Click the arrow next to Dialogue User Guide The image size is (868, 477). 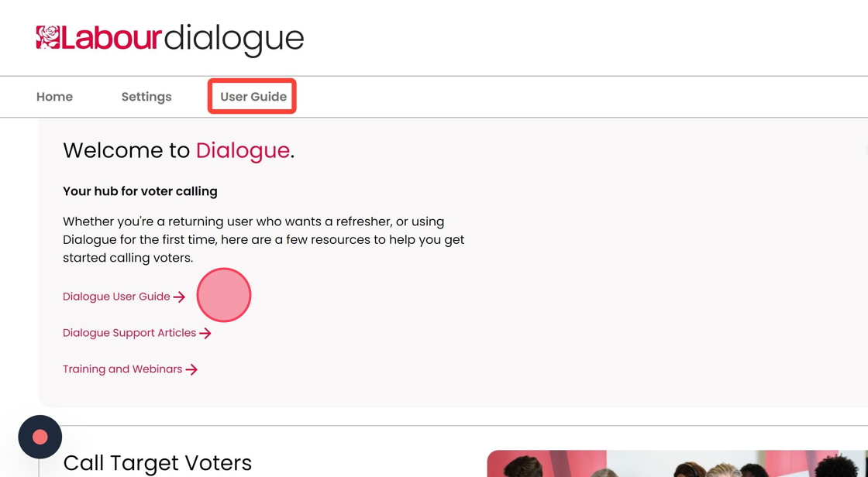(179, 297)
